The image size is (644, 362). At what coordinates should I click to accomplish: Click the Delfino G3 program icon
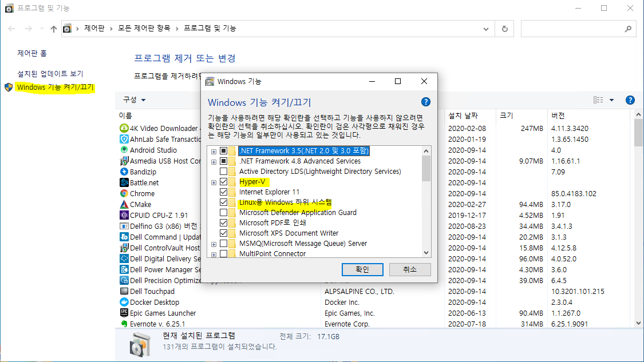[124, 226]
